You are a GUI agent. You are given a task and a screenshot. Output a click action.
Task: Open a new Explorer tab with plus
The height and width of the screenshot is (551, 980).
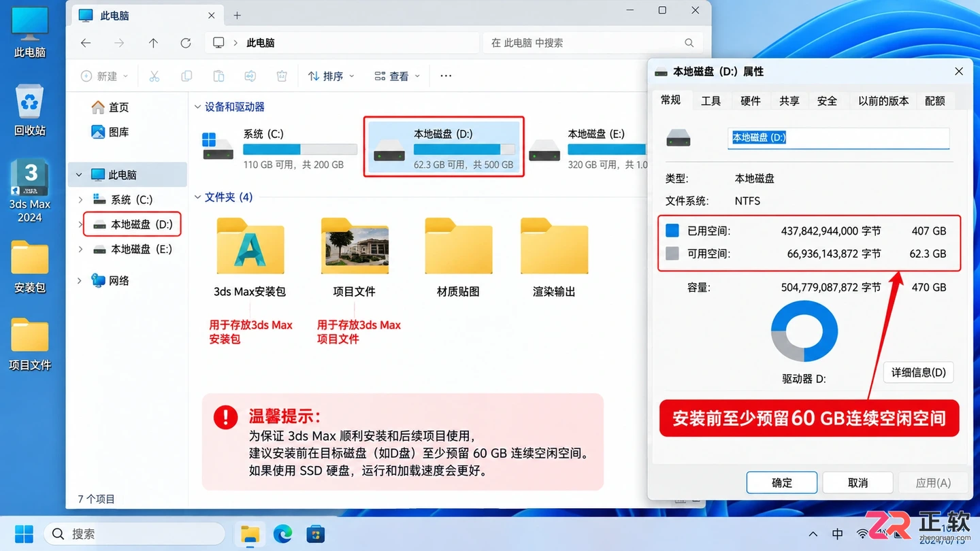(x=237, y=15)
